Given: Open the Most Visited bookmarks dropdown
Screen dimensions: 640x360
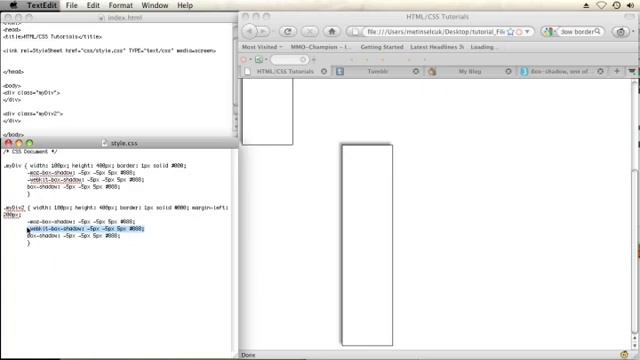Looking at the screenshot, I should (x=262, y=47).
